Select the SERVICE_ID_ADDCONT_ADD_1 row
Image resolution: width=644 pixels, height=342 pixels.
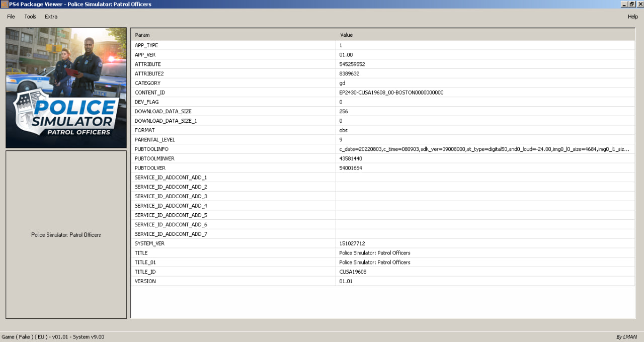point(383,178)
